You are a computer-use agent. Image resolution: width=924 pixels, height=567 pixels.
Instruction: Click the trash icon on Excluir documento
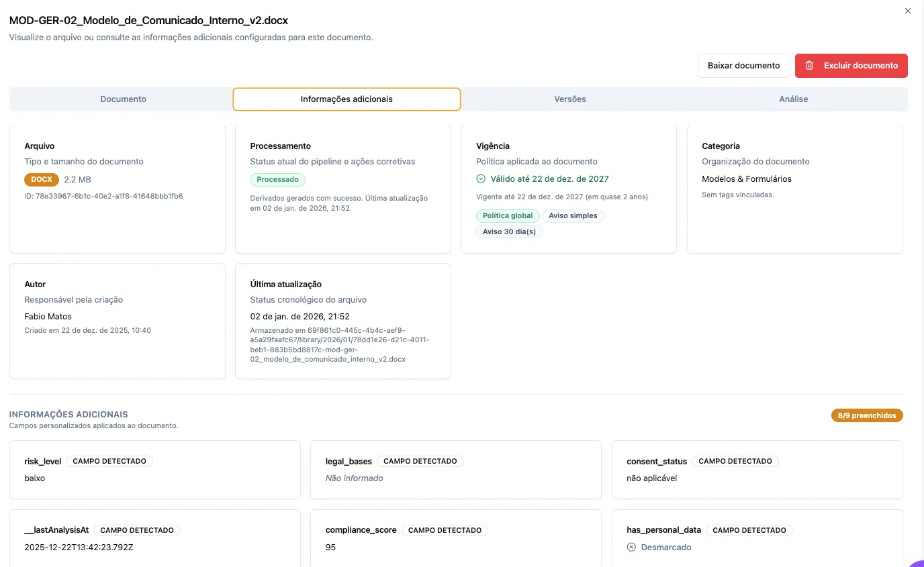809,66
